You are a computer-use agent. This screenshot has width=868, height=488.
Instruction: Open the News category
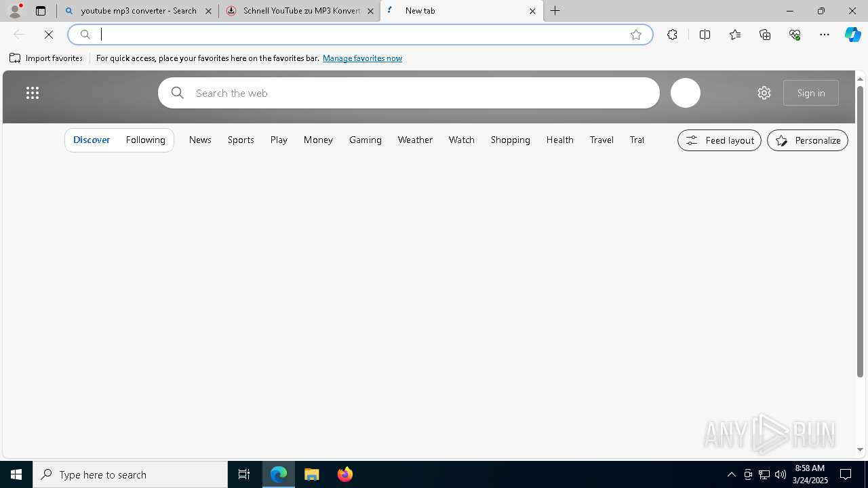200,140
